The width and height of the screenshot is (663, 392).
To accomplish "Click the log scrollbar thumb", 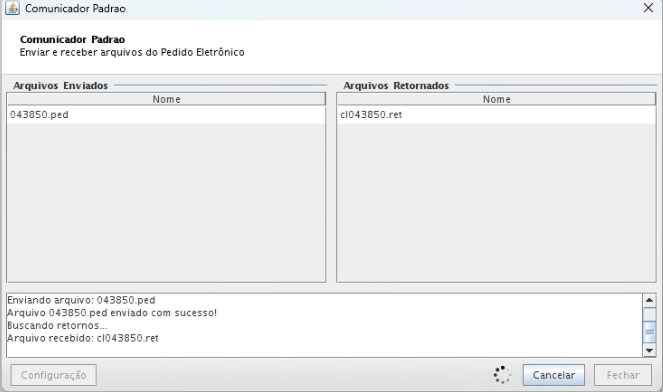I will pyautogui.click(x=649, y=332).
